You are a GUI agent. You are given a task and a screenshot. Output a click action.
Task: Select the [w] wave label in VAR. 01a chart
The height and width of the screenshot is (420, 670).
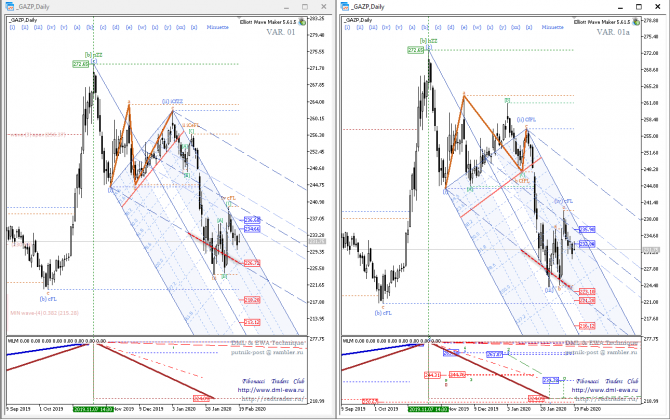pyautogui.click(x=477, y=27)
